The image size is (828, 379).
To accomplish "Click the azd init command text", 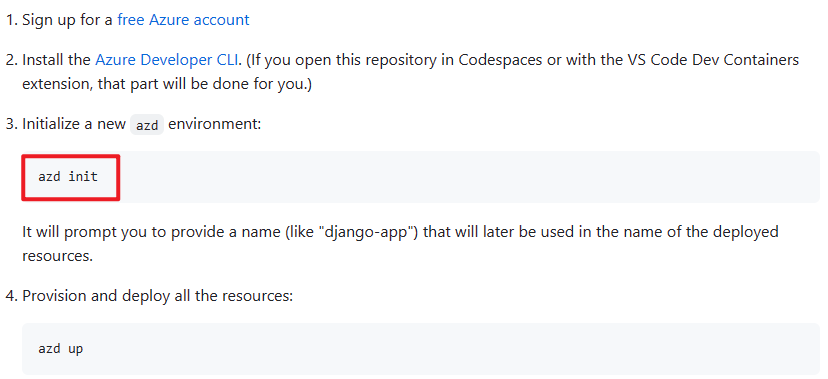I will tap(68, 176).
